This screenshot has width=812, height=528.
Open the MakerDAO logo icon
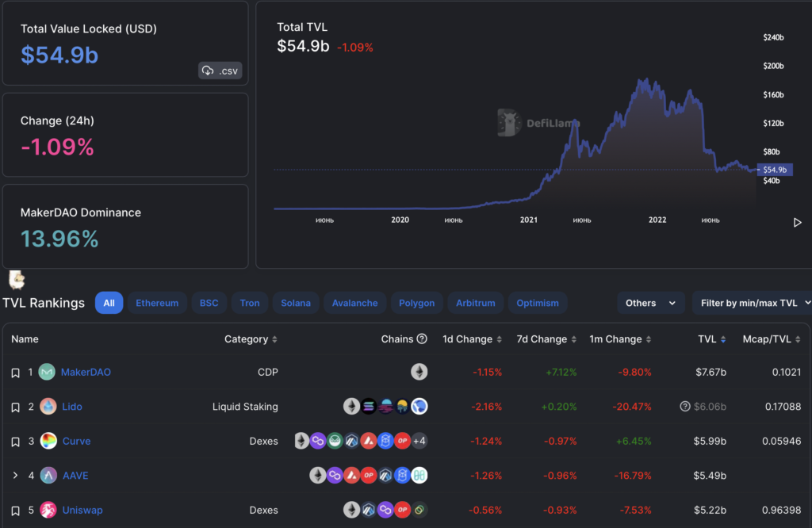(x=47, y=372)
